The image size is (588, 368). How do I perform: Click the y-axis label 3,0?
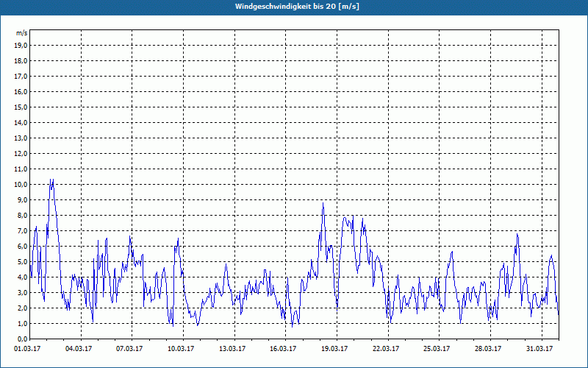[x=22, y=292]
